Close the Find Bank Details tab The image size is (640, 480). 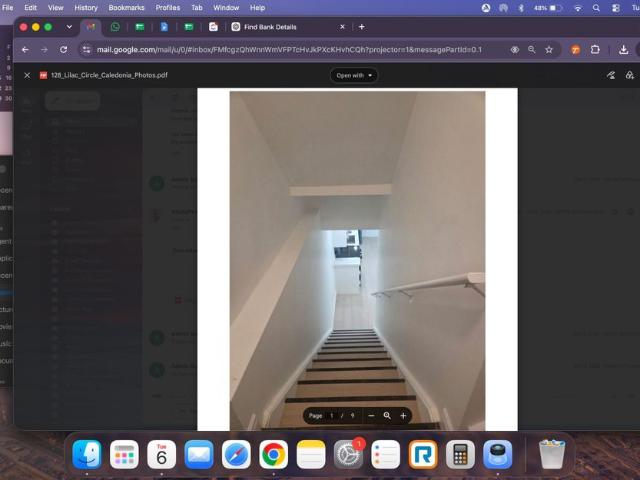point(342,27)
